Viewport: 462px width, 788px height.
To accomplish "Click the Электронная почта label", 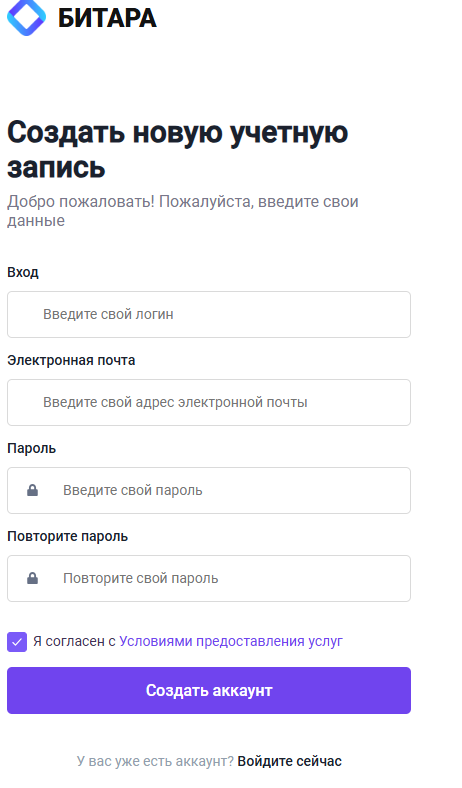I will tap(71, 360).
